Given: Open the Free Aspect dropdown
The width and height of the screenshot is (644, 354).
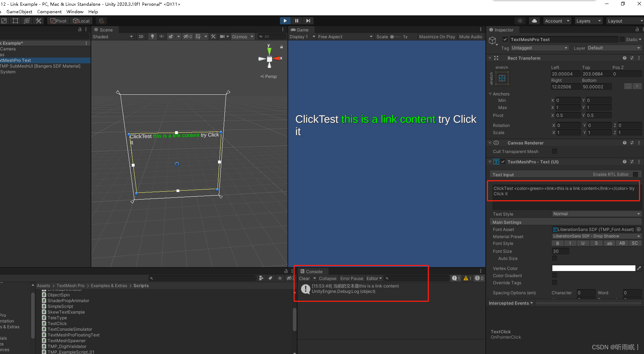Looking at the screenshot, I should (x=345, y=36).
